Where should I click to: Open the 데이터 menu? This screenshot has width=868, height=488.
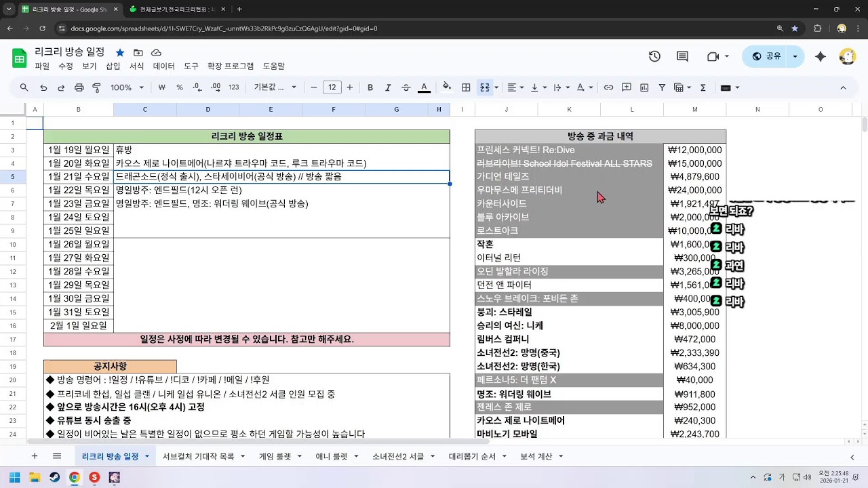coord(163,66)
